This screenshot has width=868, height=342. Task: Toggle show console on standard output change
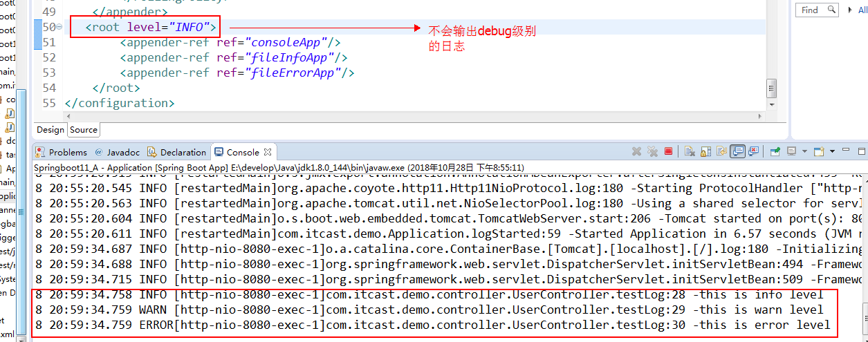[737, 151]
